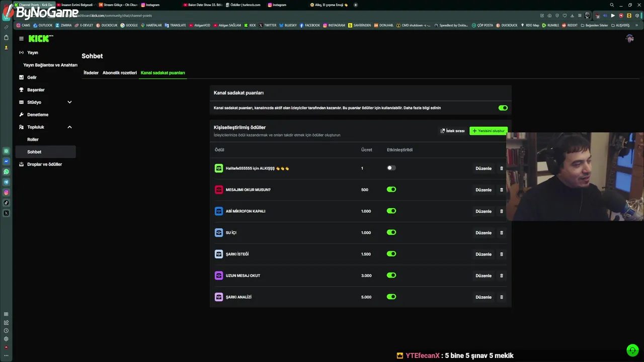Click trash icon for ŞARKI ANALİZİ reward
This screenshot has width=644, height=362.
coord(501,297)
